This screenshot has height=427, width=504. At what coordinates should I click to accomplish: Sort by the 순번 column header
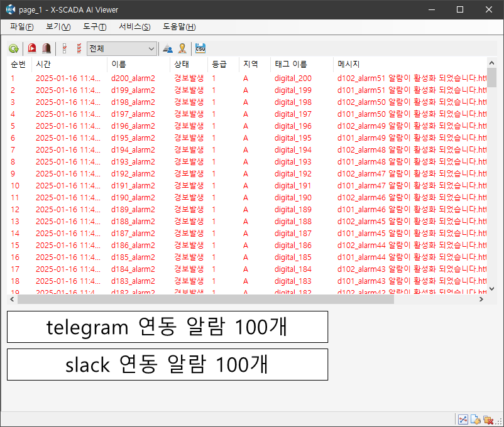tap(19, 64)
